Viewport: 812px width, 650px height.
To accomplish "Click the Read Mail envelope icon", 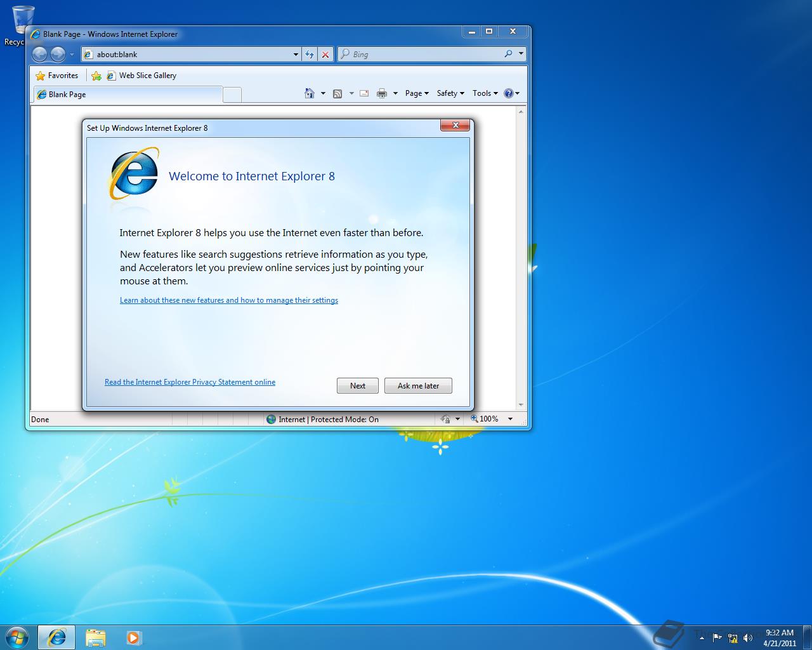I will point(364,93).
